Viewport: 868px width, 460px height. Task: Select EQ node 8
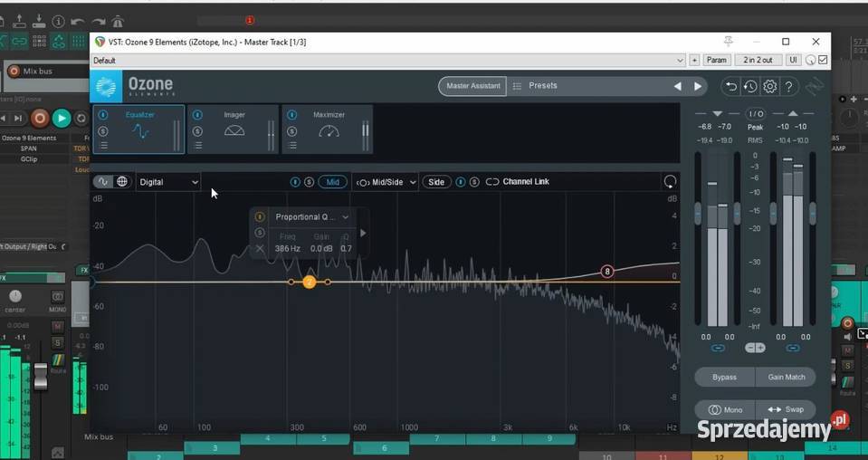point(607,272)
